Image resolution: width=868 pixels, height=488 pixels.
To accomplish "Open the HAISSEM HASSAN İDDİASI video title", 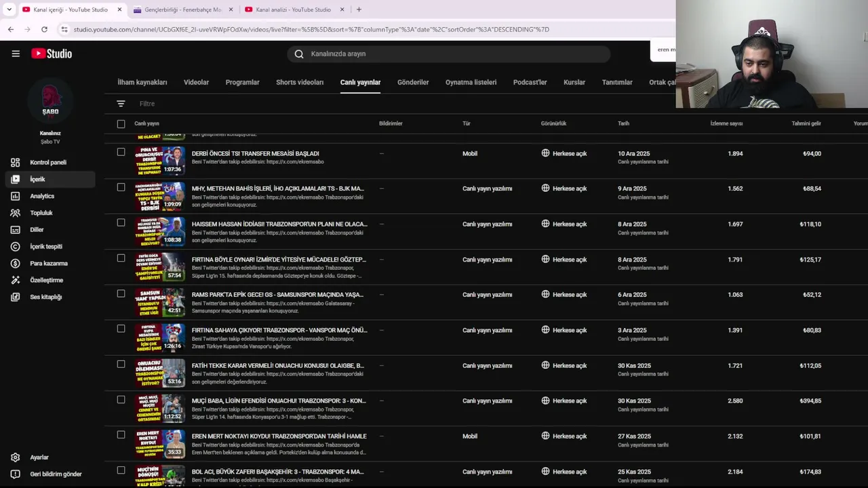I will [x=279, y=224].
